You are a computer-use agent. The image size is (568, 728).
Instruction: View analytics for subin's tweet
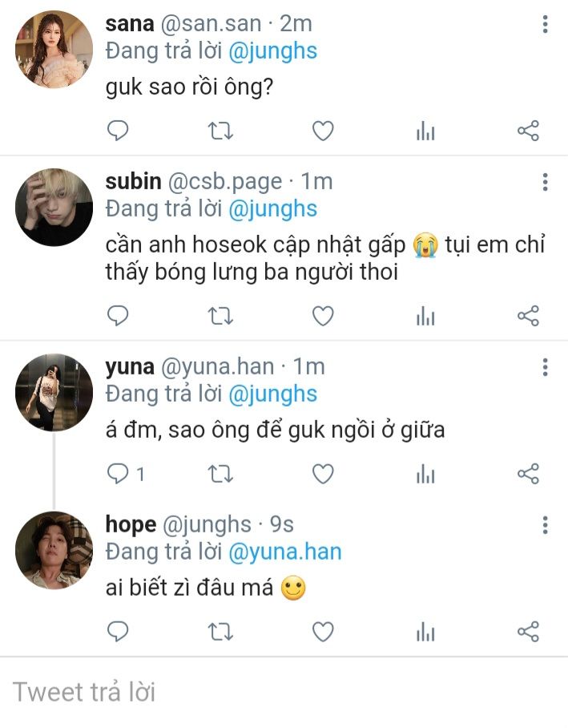point(425,316)
